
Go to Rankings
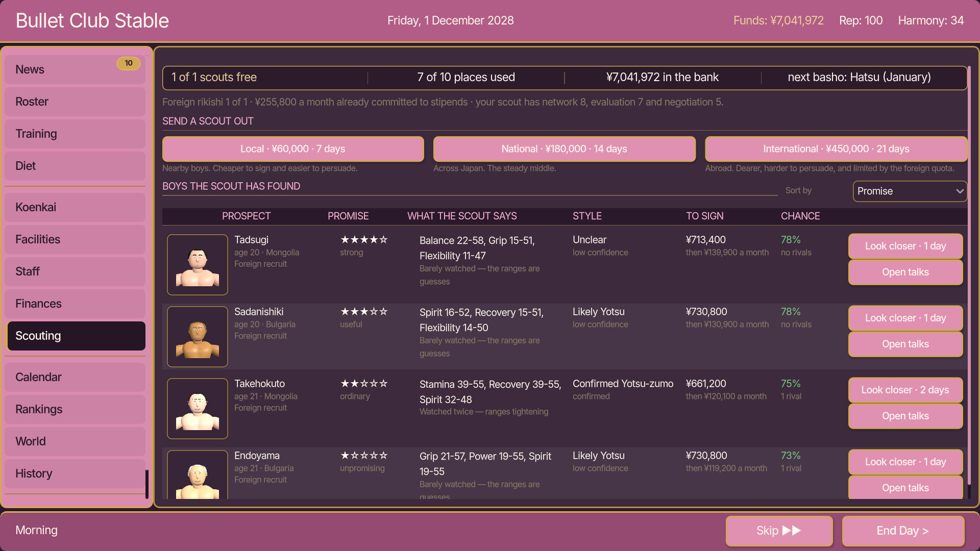tap(75, 409)
